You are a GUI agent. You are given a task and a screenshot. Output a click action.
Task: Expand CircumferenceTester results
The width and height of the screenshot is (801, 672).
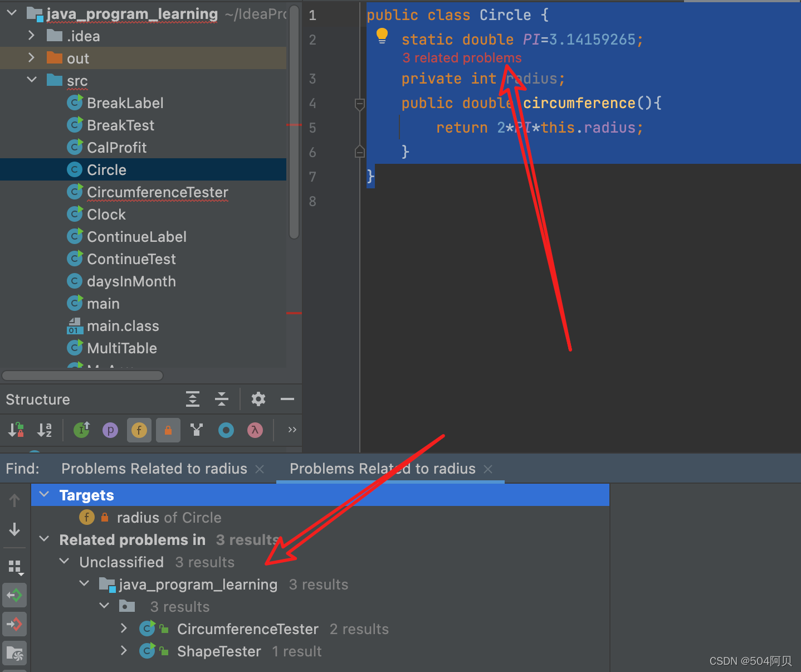tap(124, 628)
